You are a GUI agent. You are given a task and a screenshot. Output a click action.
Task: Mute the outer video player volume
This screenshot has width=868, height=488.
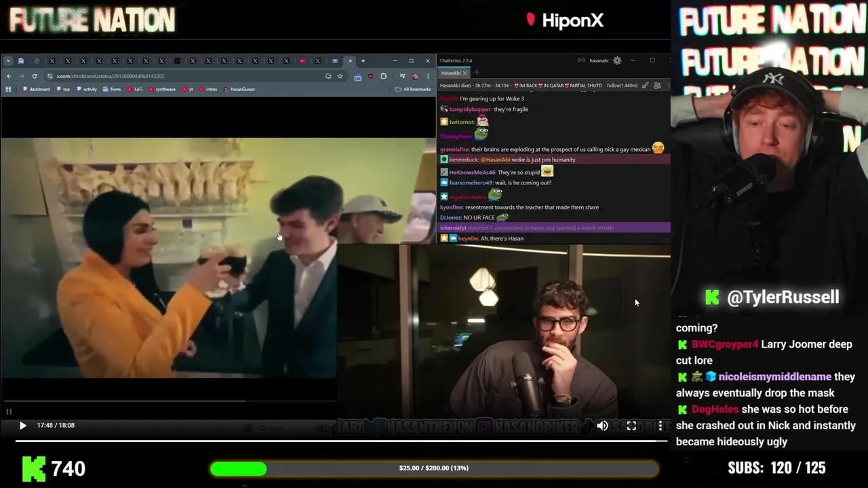click(x=602, y=426)
